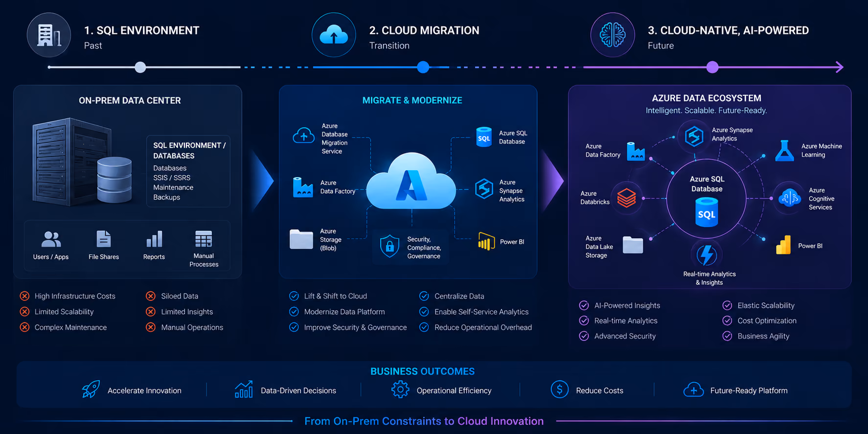Click the Improve Security & Governance text
Screen dimensions: 868x434
point(355,327)
